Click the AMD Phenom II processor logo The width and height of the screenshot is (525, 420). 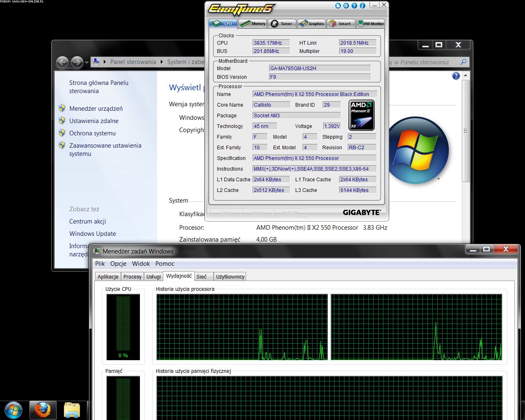(x=361, y=115)
